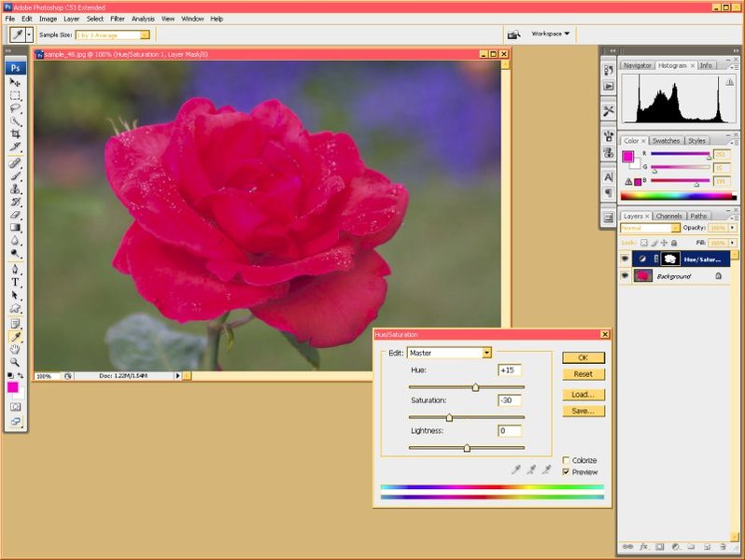Collapse the panel dock double arrow
Viewport: 745px width, 560px height.
coord(736,50)
